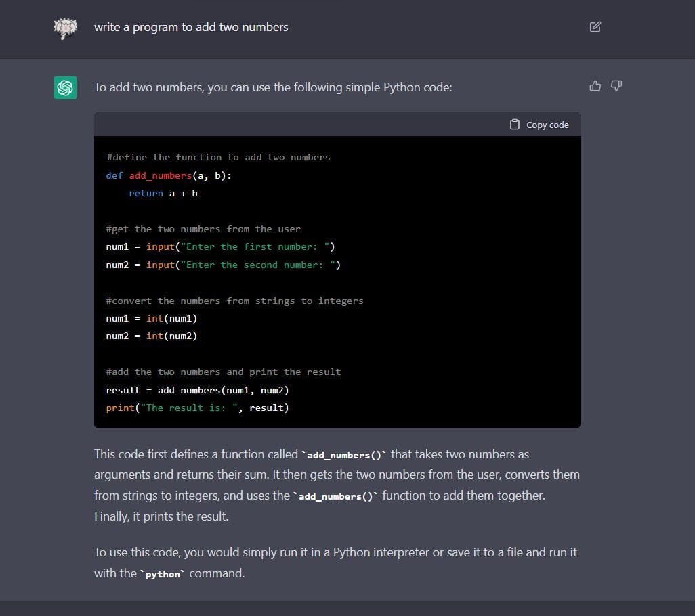The image size is (695, 616).
Task: Select the print result statement in code
Action: tap(197, 407)
